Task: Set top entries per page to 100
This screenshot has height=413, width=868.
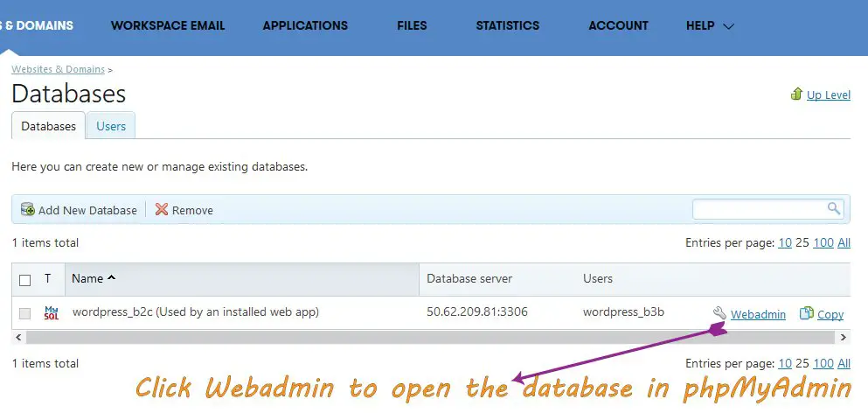Action: (823, 242)
